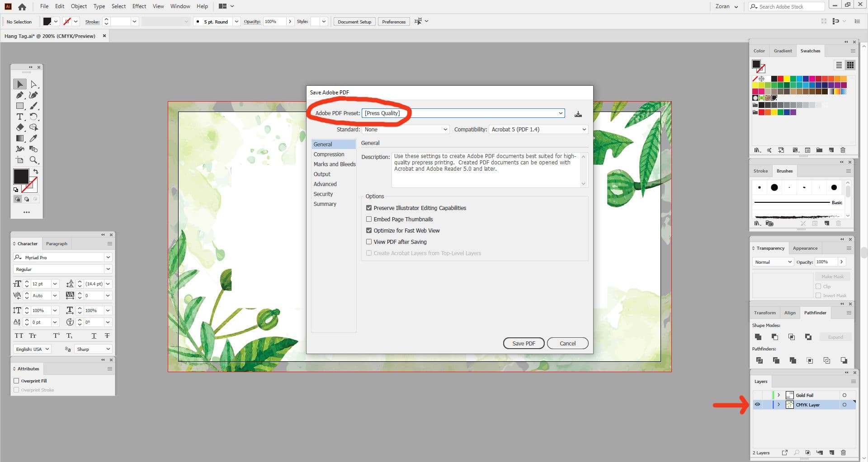
Task: Open the Adobe PDF Preset dropdown
Action: click(561, 113)
